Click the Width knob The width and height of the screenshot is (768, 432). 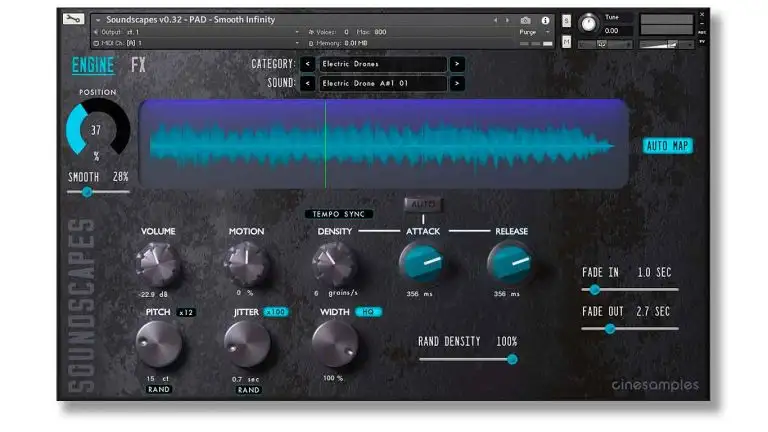tap(335, 344)
